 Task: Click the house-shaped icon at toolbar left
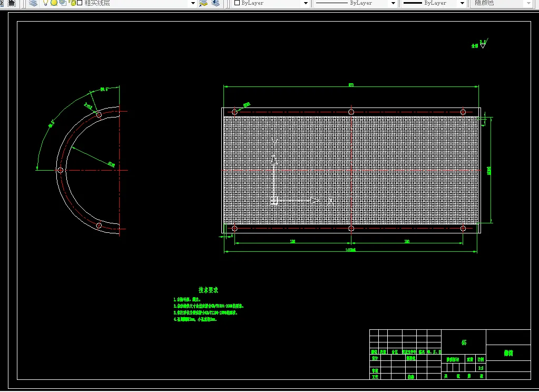12,3
